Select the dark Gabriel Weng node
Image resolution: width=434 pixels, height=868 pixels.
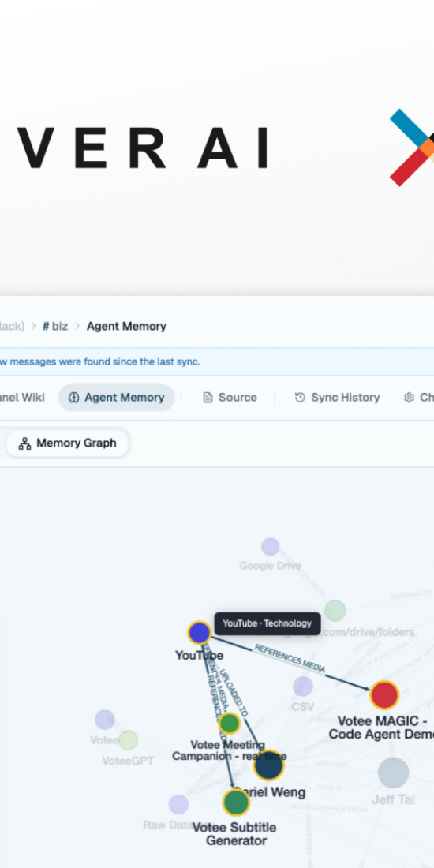point(268,765)
